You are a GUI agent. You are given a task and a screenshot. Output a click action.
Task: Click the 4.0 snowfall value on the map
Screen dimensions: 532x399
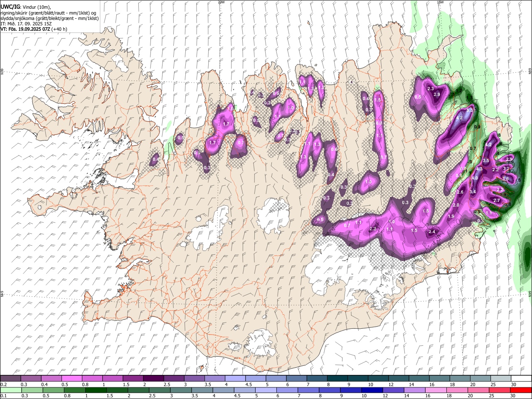pyautogui.click(x=475, y=178)
